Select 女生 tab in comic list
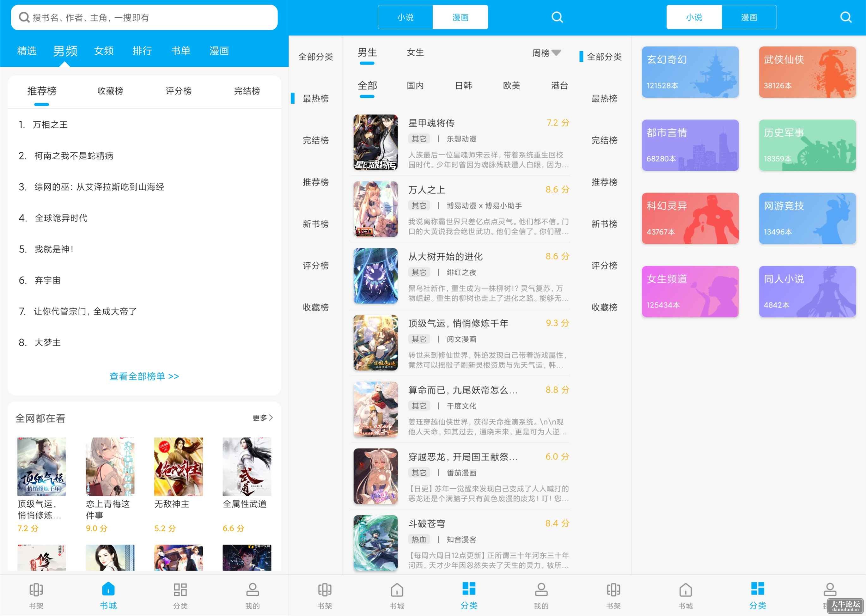Image resolution: width=866 pixels, height=616 pixels. point(415,52)
